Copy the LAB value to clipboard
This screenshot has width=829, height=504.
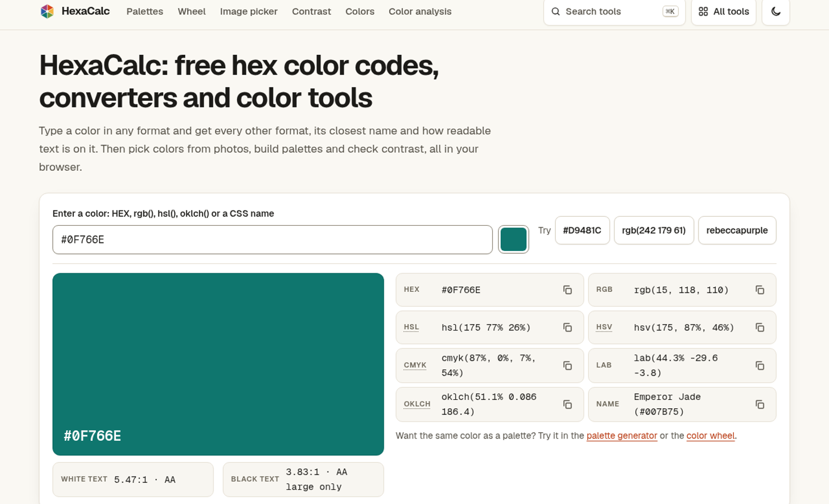tap(760, 366)
